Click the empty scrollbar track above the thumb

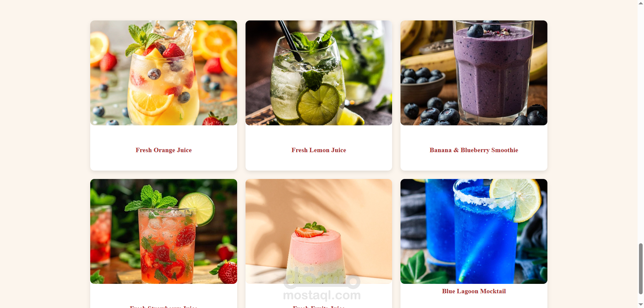click(641, 124)
